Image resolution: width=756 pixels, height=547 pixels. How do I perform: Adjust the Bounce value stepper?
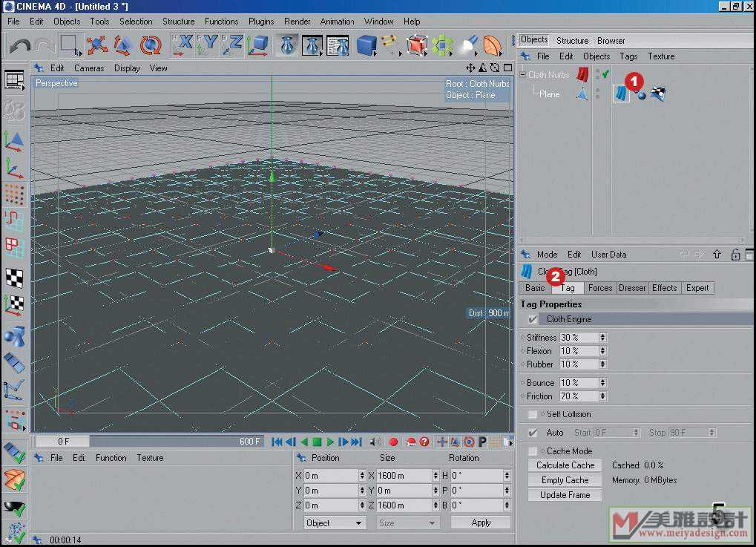(x=602, y=382)
